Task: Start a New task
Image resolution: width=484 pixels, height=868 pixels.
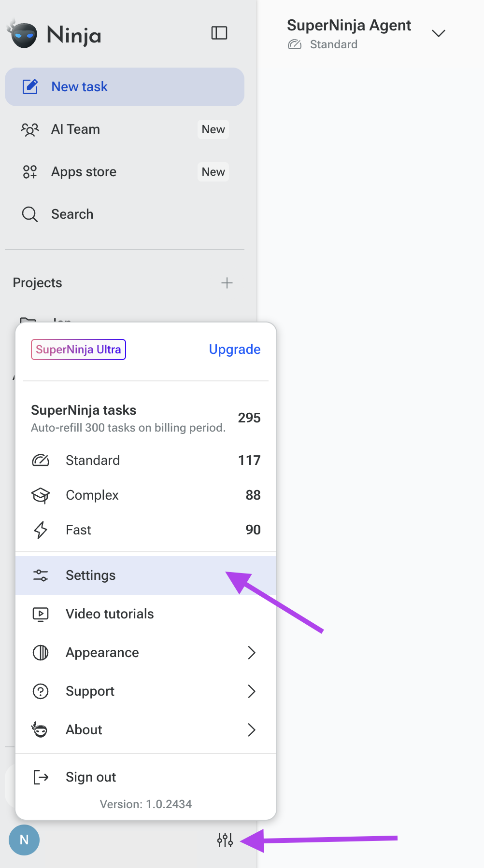Action: point(125,87)
